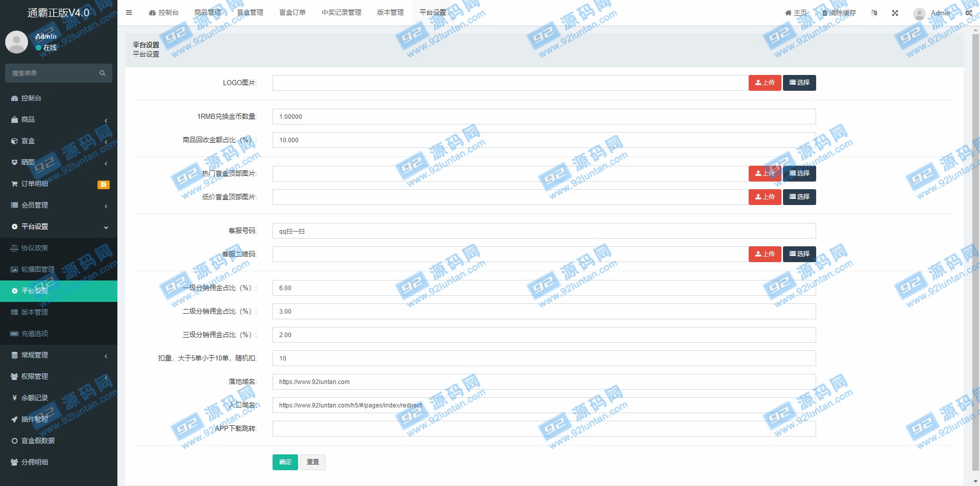Open 版本管理 in the sidebar submenu
Image resolution: width=980 pixels, height=486 pixels.
(x=59, y=312)
